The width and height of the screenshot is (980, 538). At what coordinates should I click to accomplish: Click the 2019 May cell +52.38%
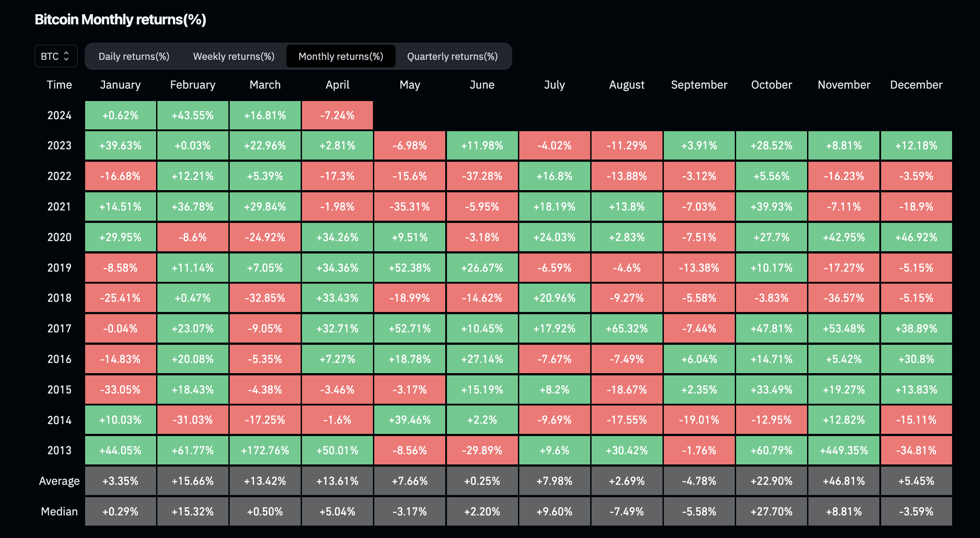pyautogui.click(x=410, y=268)
